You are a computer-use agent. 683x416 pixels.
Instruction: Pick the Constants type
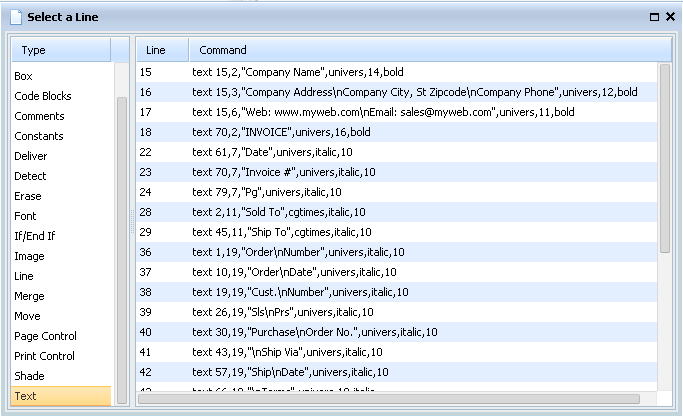tap(38, 136)
